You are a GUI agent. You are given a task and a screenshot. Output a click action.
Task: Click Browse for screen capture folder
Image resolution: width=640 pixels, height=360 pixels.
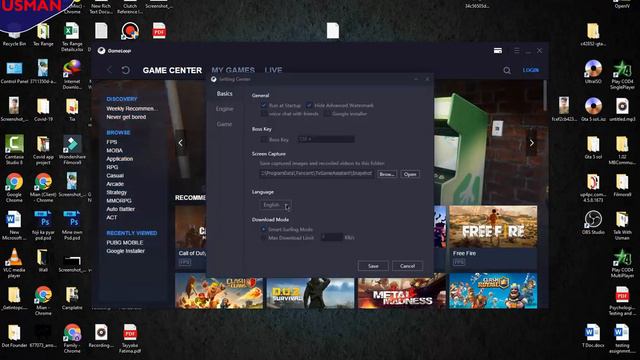point(387,174)
